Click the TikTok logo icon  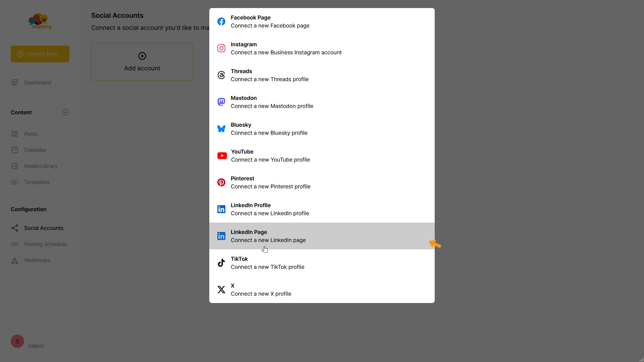pos(221,263)
